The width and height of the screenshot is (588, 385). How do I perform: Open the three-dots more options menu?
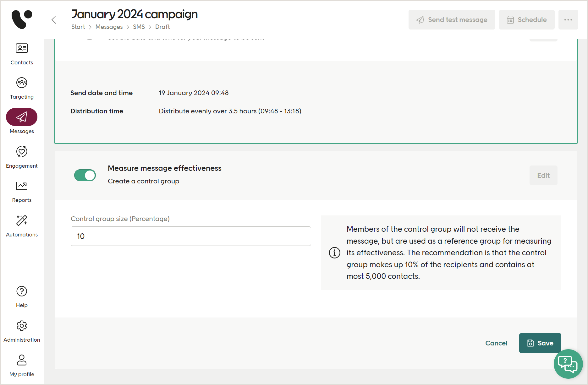pos(568,20)
